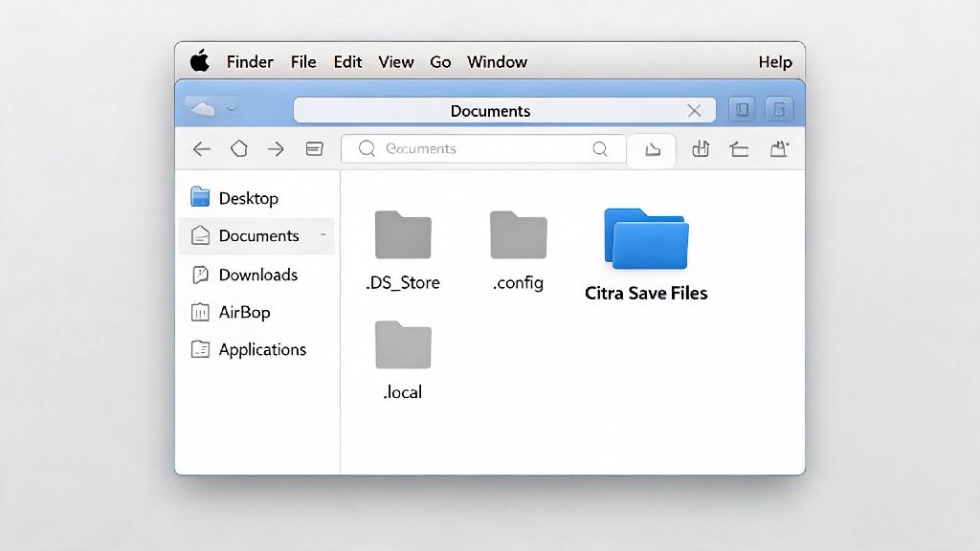The image size is (980, 551).
Task: Click the Applications icon in sidebar
Action: coord(200,349)
